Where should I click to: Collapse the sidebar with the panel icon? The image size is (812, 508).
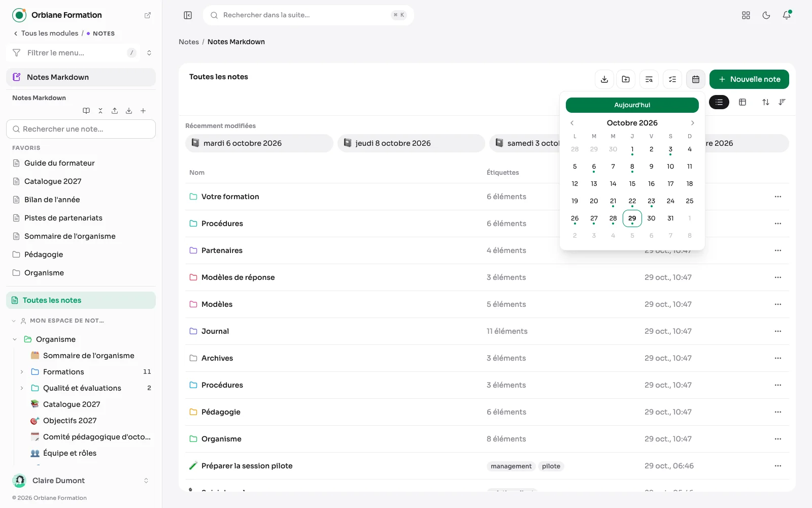[188, 15]
